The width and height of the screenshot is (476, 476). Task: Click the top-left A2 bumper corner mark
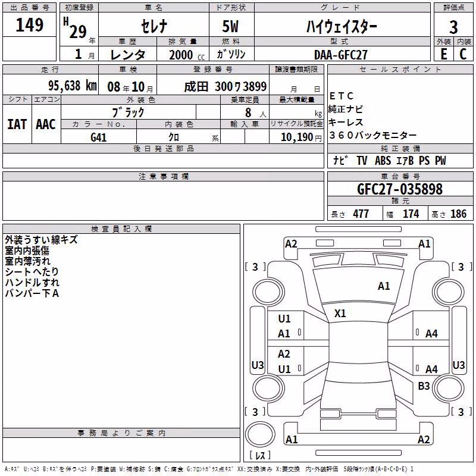291,244
